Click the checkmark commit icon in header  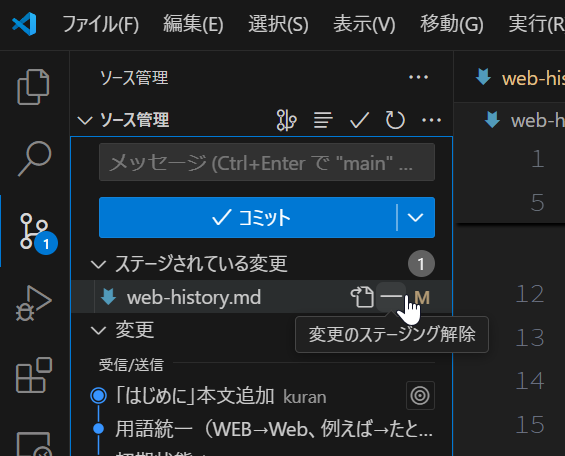(x=359, y=120)
